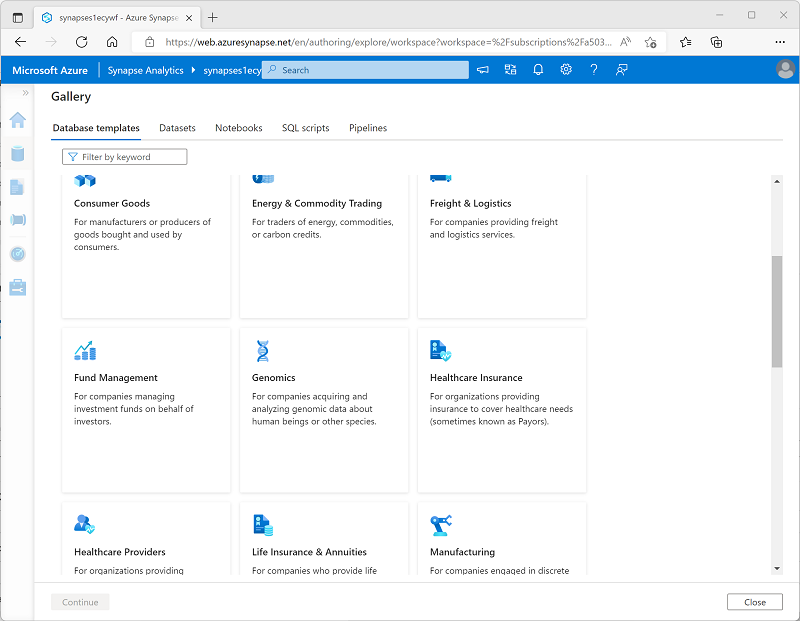Open the Manage hub in the sidebar

pos(17,286)
